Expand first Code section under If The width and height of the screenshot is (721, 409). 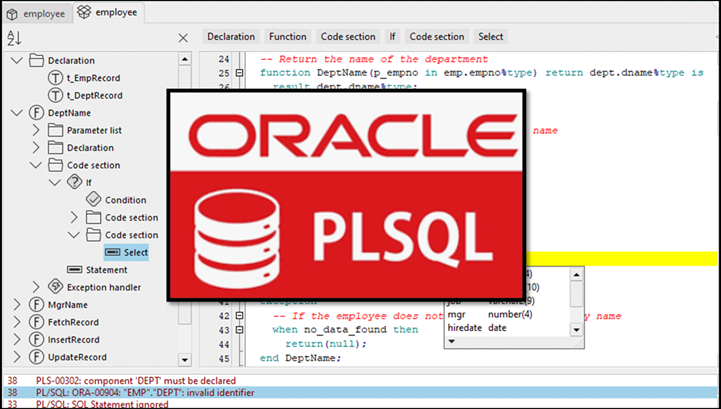click(x=74, y=217)
